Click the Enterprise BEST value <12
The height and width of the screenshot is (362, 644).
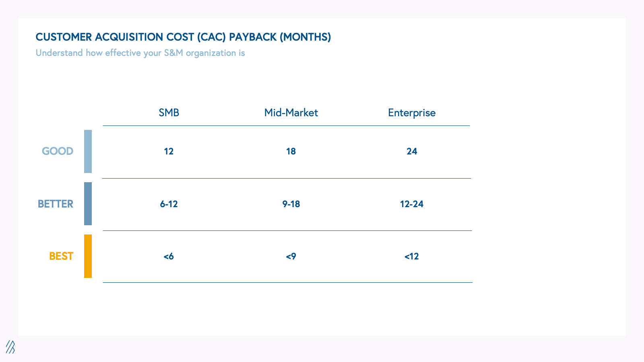(x=412, y=256)
